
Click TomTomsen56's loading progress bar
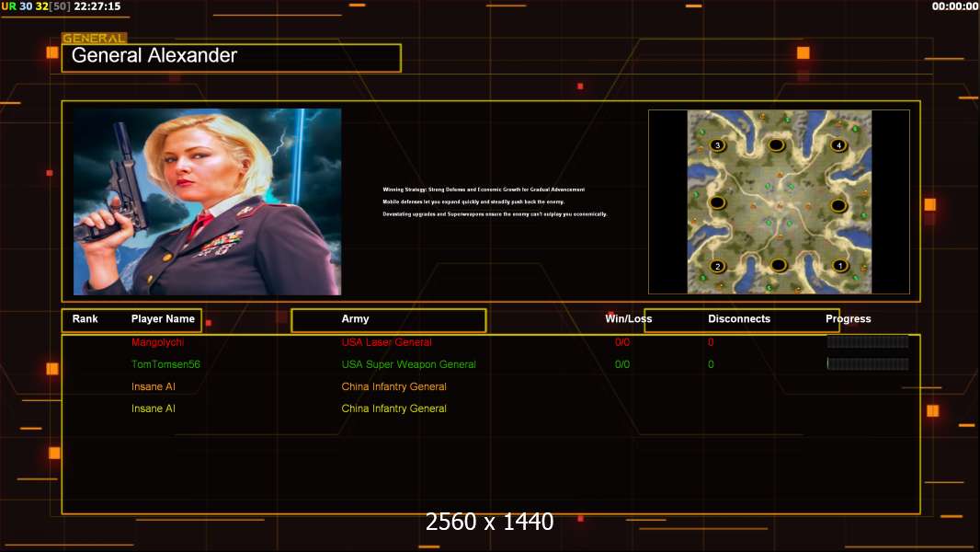pyautogui.click(x=868, y=363)
